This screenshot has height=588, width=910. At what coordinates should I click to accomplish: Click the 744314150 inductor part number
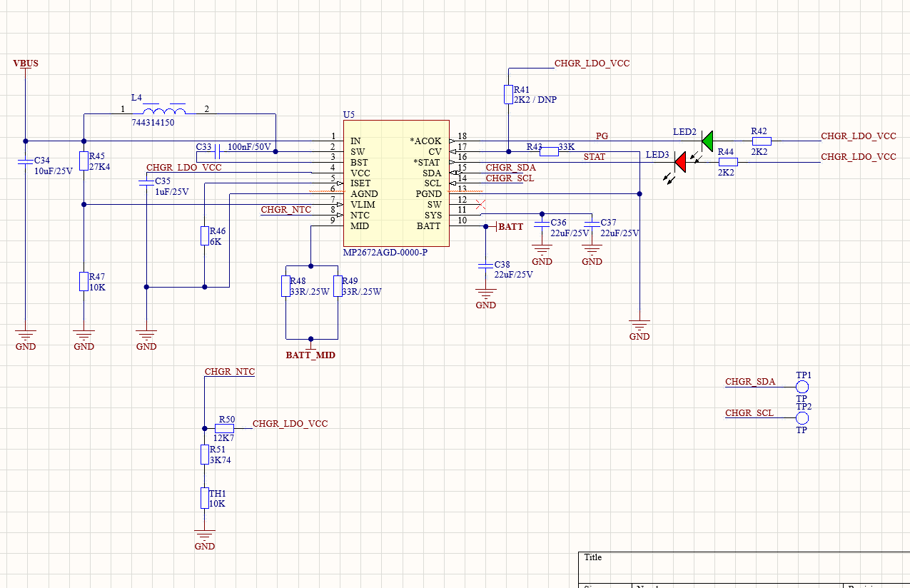click(x=153, y=123)
